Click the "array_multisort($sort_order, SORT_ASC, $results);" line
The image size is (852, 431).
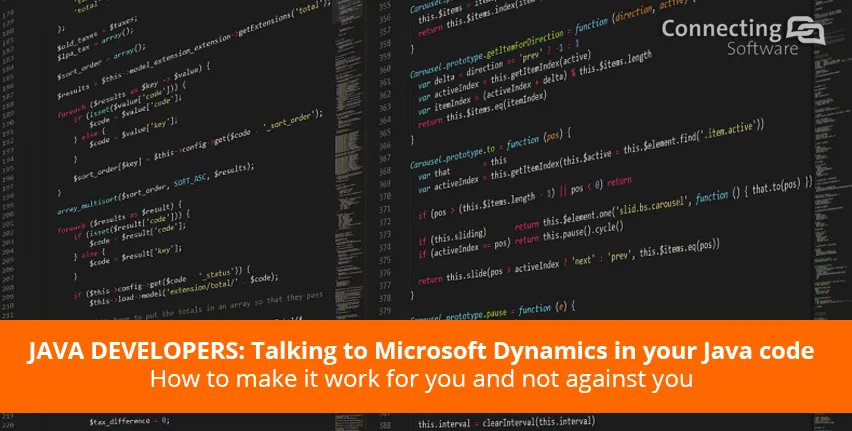click(155, 189)
